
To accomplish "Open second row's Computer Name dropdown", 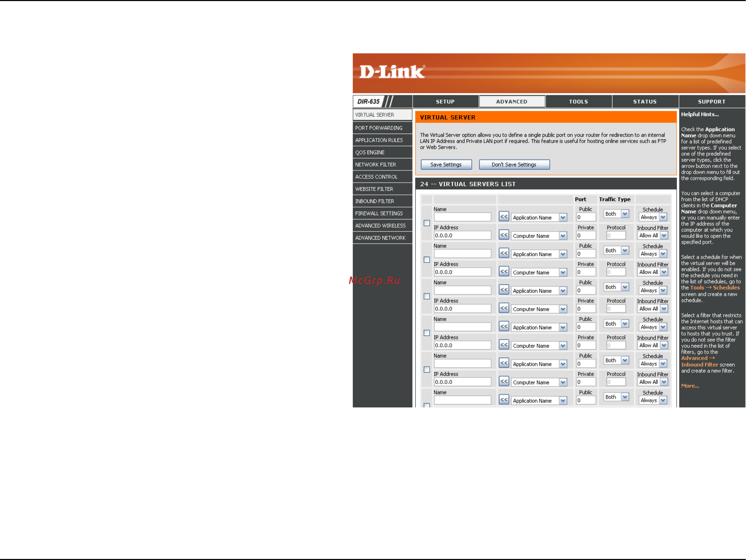I will [539, 272].
